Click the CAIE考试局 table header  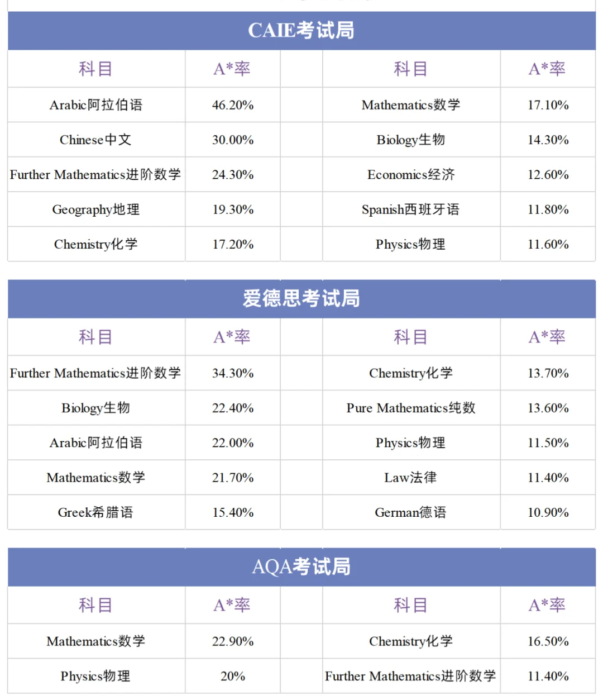pos(301,31)
